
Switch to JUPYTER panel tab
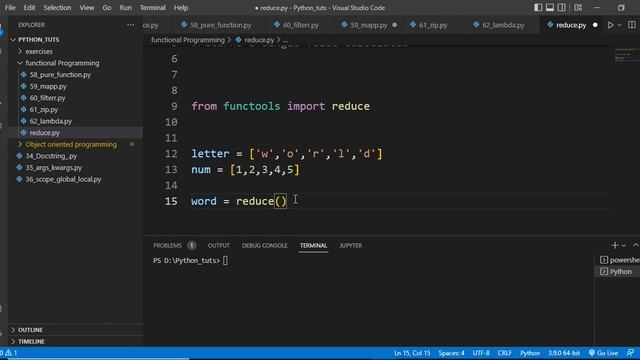coord(351,245)
